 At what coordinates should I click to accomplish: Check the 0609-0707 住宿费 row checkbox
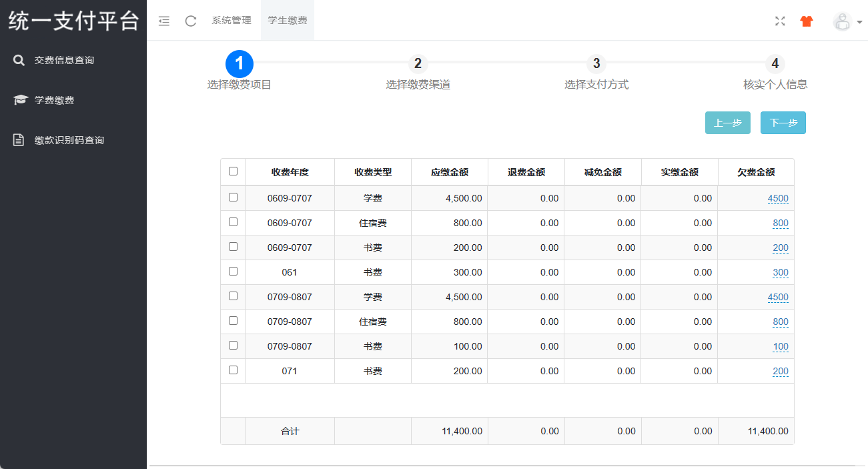[233, 222]
